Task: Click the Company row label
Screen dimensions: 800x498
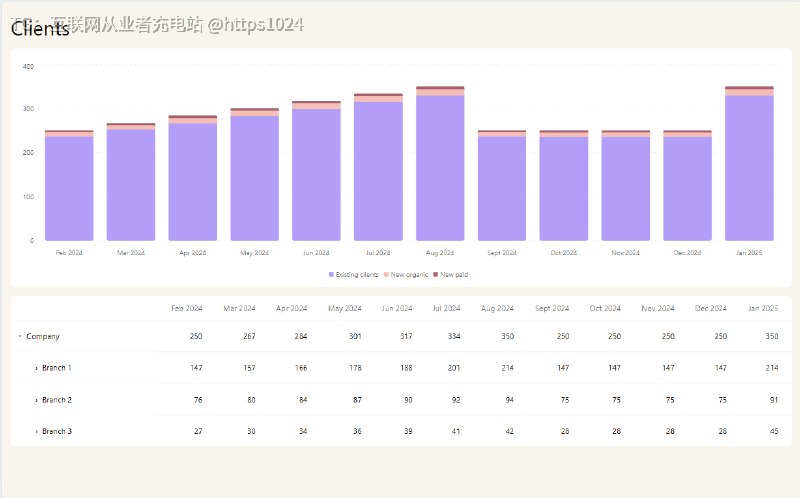Action: pyautogui.click(x=43, y=336)
